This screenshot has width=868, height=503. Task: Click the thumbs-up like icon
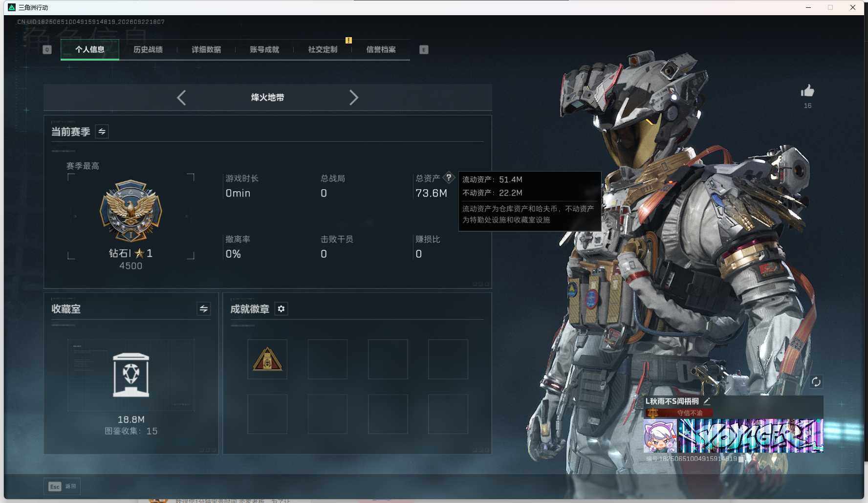pos(807,91)
